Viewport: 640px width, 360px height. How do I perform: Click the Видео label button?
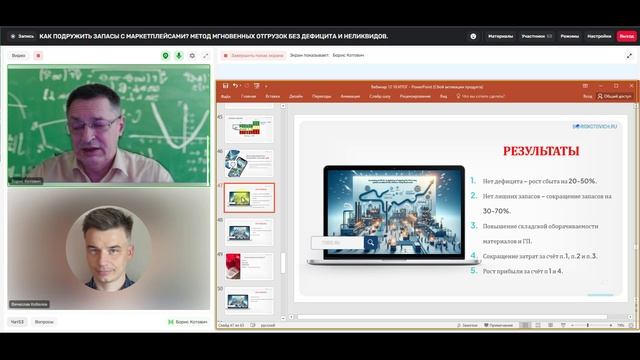18,56
